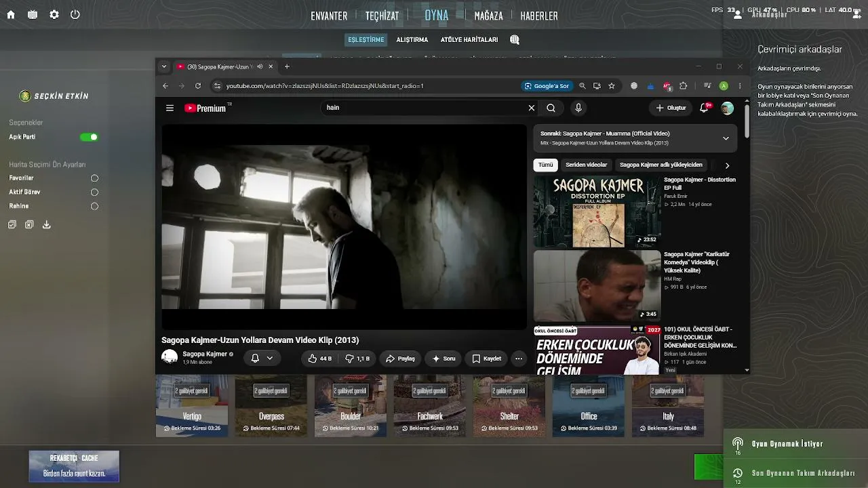Click the Paylaş share button
This screenshot has width=868, height=488.
(x=400, y=359)
